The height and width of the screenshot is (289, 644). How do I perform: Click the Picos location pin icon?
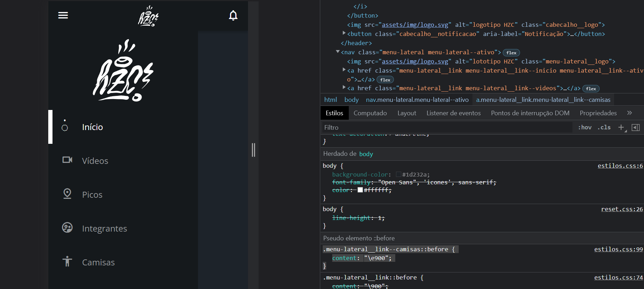click(67, 193)
